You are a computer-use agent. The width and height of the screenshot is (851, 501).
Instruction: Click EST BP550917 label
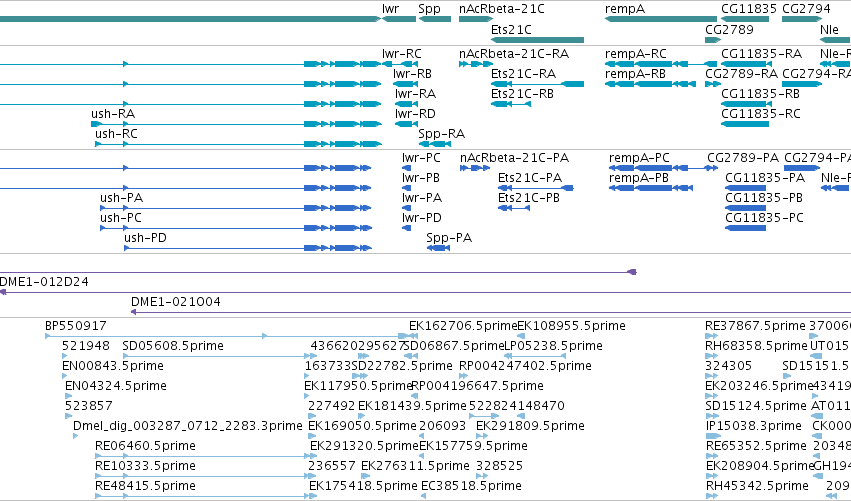[75, 326]
